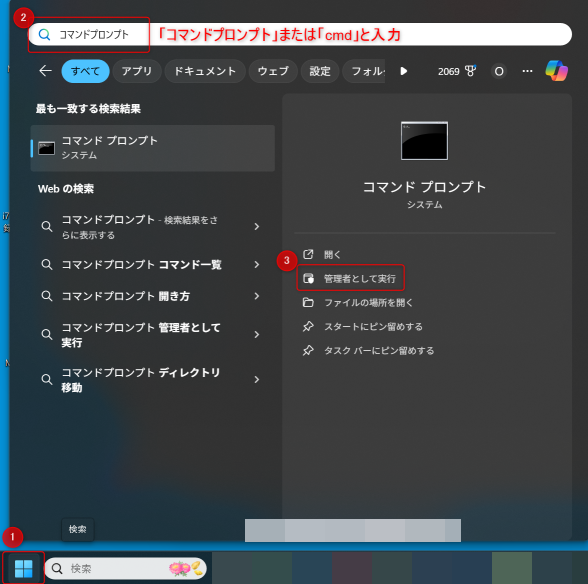This screenshot has height=584, width=588.
Task: Switch to the 設定 filter tab
Action: pos(320,71)
